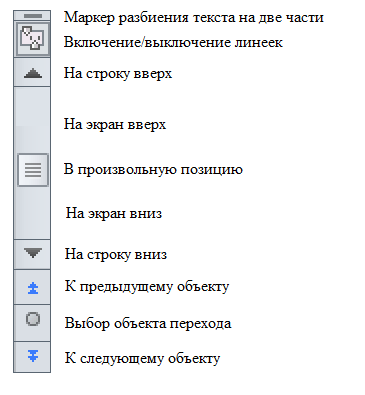
Task: Click the scrollbar thumb slider
Action: coord(33,170)
